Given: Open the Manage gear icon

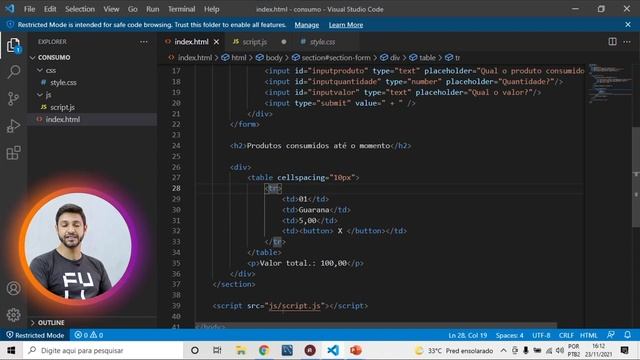Looking at the screenshot, I should tap(13, 315).
